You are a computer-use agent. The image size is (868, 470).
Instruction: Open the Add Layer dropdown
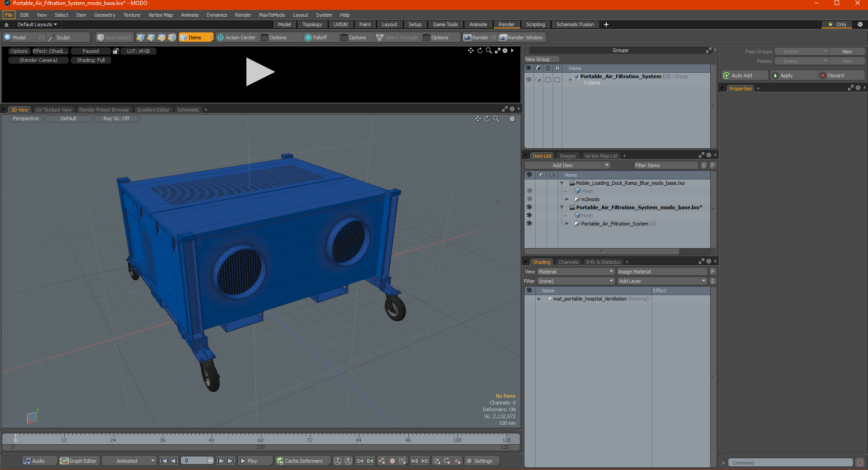[662, 281]
